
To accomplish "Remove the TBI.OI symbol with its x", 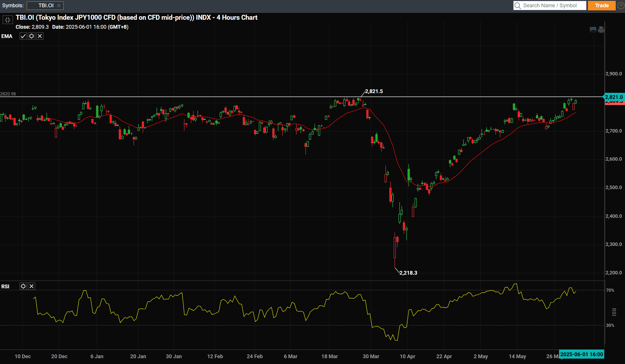I will 59,6.
